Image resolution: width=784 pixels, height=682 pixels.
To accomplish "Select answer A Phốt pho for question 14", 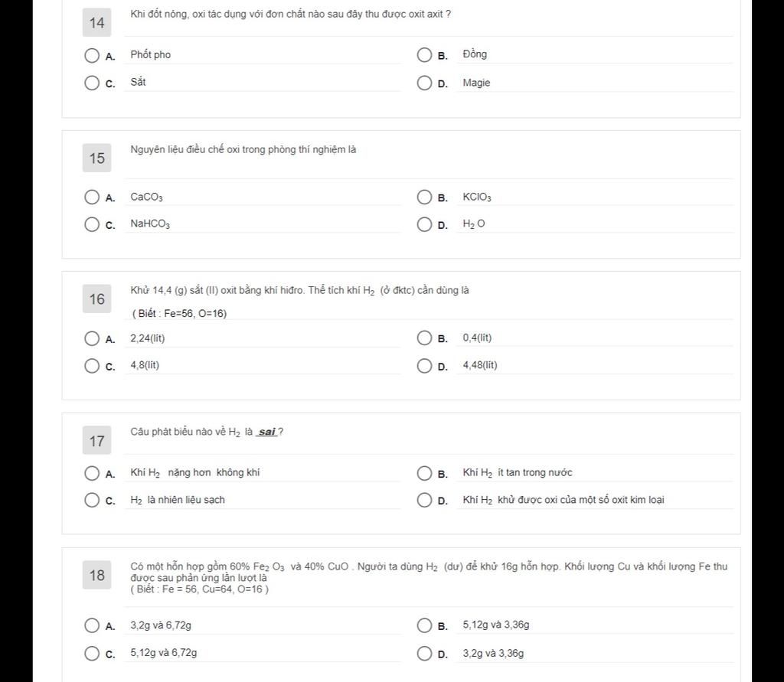I will click(x=92, y=55).
